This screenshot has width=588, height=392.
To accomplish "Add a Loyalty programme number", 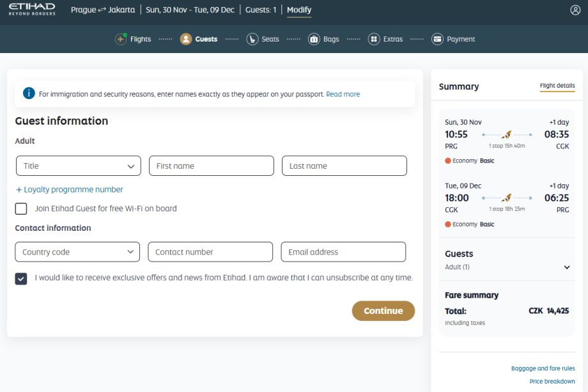I will pos(70,189).
